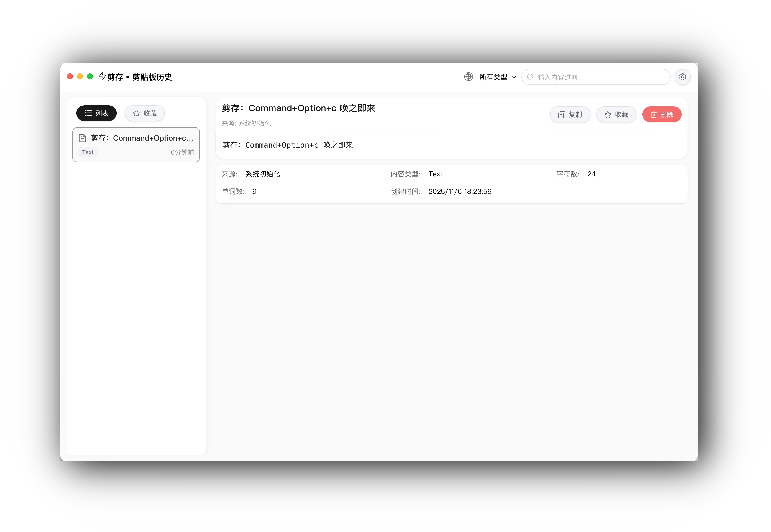Click the star icon in the detail 收藏 button
The image size is (771, 532).
pos(608,114)
